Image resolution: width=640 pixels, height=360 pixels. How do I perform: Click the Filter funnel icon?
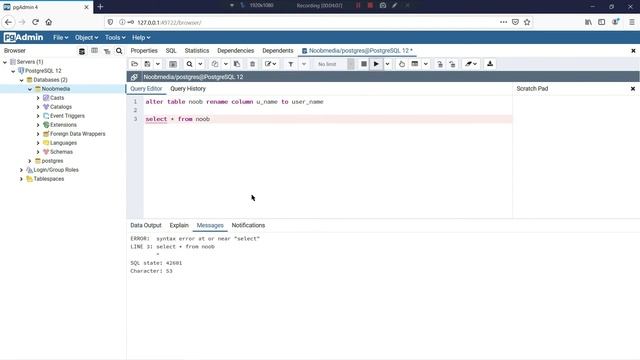tap(290, 64)
